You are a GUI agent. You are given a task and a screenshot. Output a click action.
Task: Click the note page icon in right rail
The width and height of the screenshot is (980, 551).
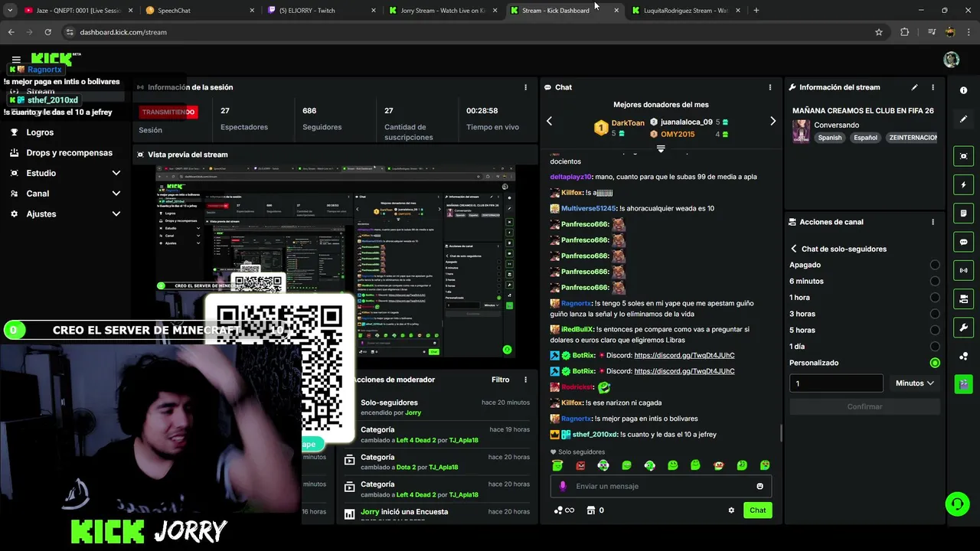pos(963,214)
